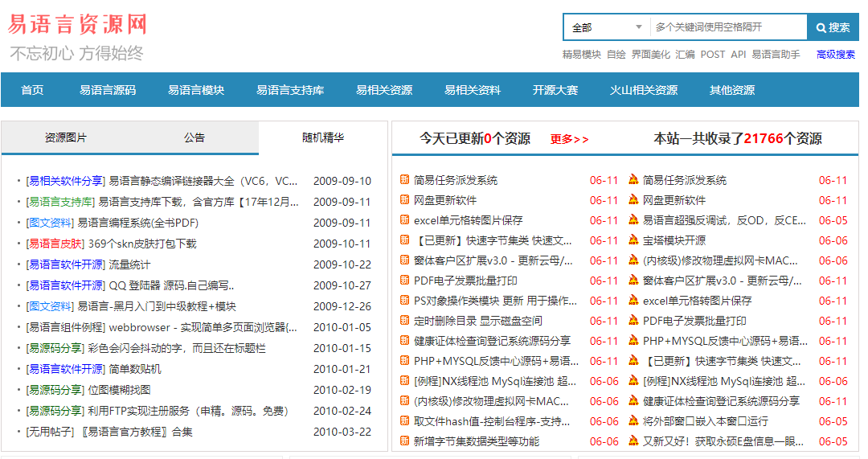Click the 更多>> link
The image size is (868, 459).
pyautogui.click(x=569, y=139)
